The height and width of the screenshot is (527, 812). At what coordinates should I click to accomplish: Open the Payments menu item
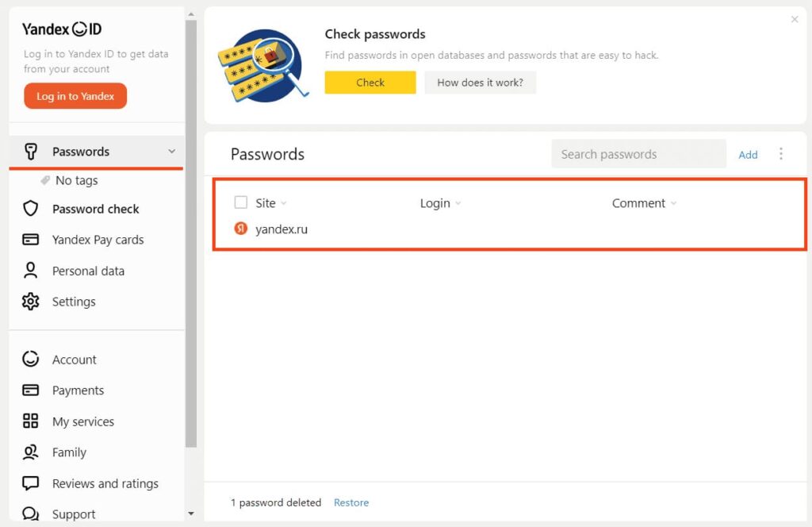point(78,390)
